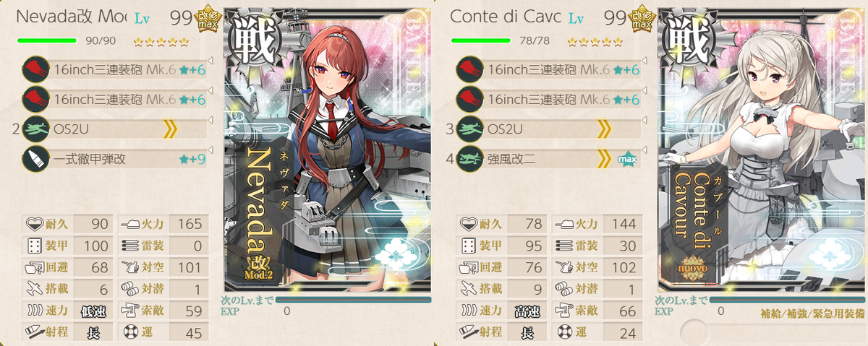Click the armor-piercing shell icon

(x=35, y=160)
